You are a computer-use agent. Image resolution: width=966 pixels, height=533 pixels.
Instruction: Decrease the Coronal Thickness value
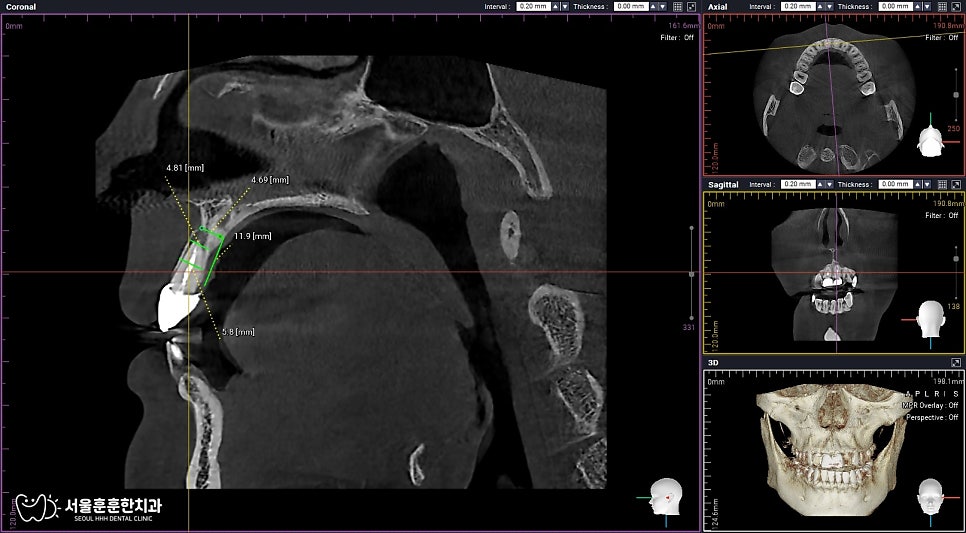coord(662,7)
